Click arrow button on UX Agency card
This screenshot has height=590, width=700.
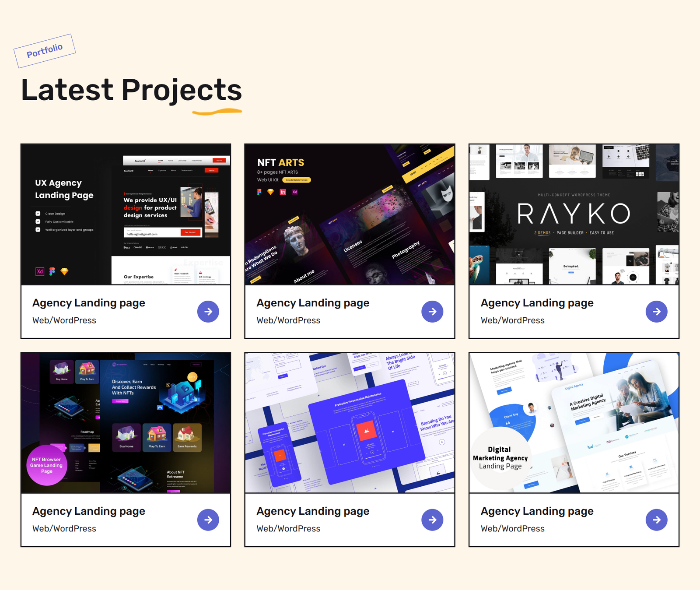(208, 312)
